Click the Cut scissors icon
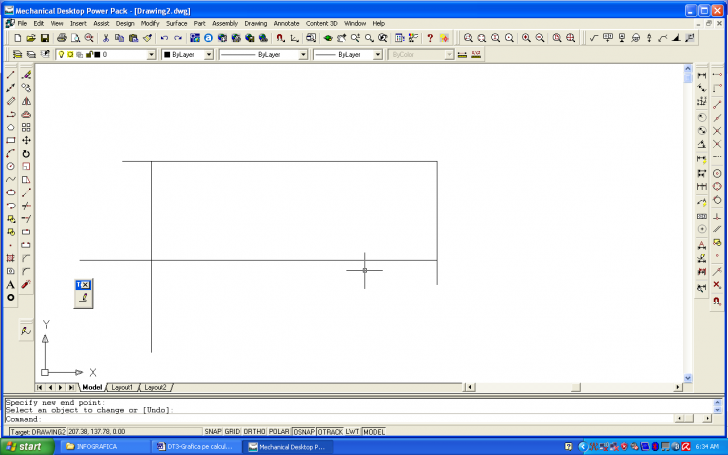 click(x=106, y=38)
